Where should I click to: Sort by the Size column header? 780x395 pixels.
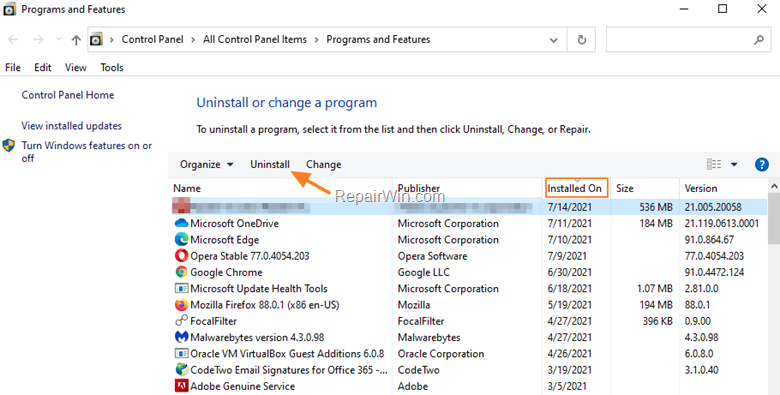pos(625,189)
